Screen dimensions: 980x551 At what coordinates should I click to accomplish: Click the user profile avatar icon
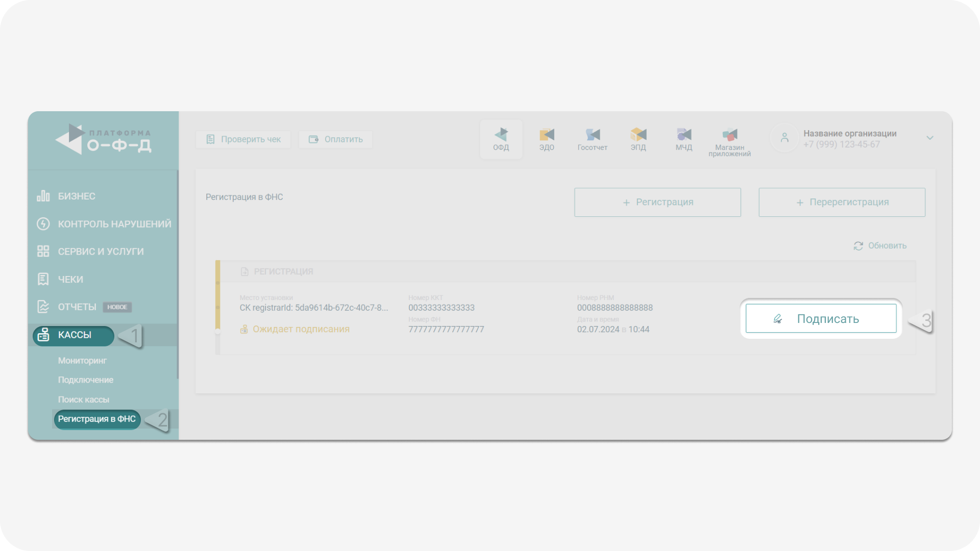click(x=785, y=138)
